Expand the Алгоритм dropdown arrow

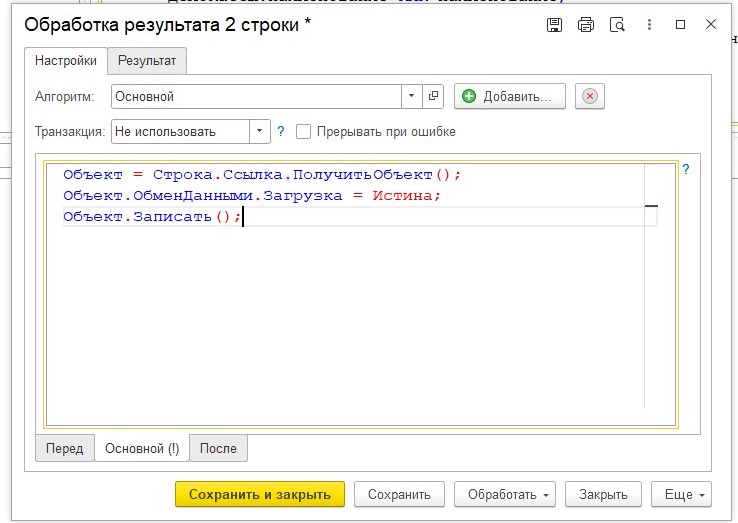click(x=411, y=97)
